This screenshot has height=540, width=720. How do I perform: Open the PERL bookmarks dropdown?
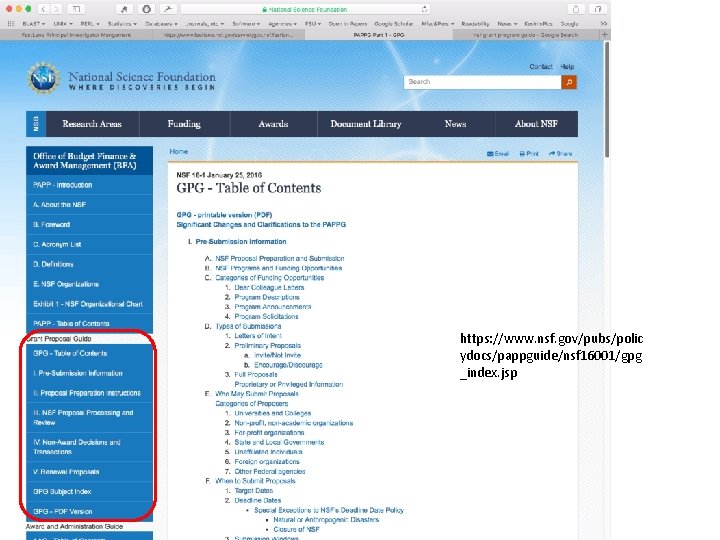coord(90,23)
